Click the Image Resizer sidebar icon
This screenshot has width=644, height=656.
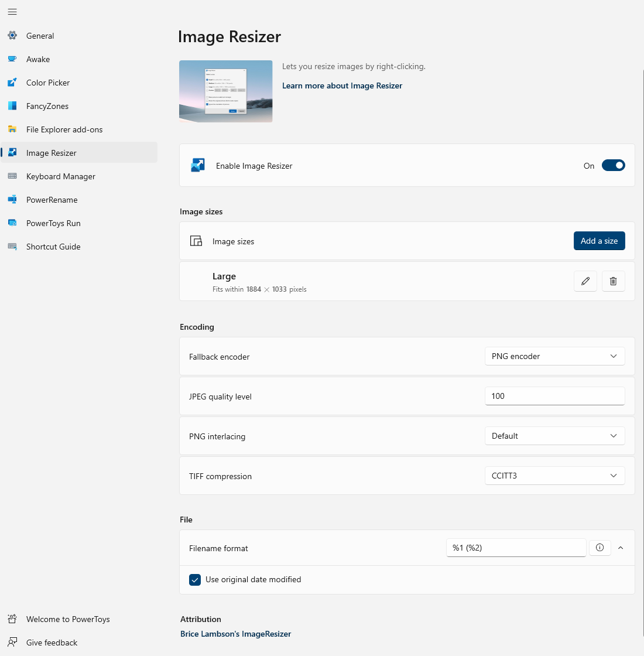coord(12,153)
